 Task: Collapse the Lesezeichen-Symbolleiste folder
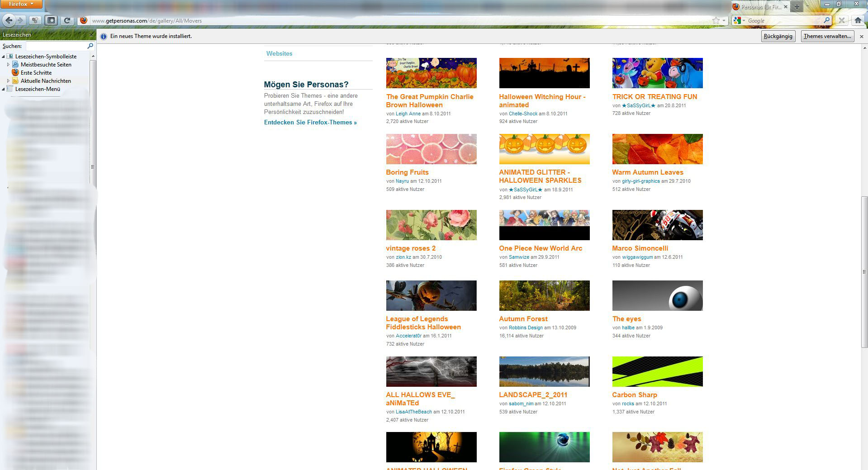4,57
